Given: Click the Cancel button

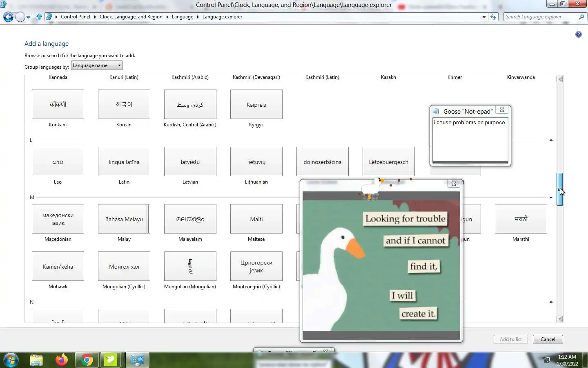Looking at the screenshot, I should pos(548,339).
